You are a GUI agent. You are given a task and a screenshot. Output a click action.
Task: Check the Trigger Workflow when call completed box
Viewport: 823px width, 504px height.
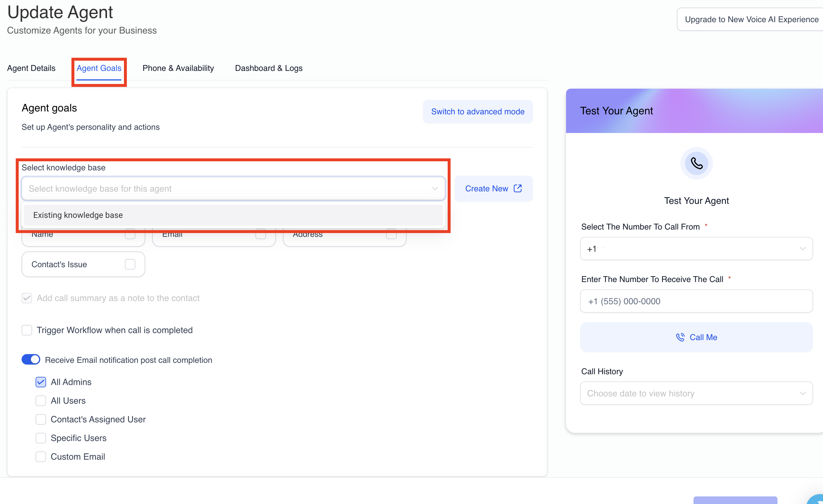[x=27, y=330]
